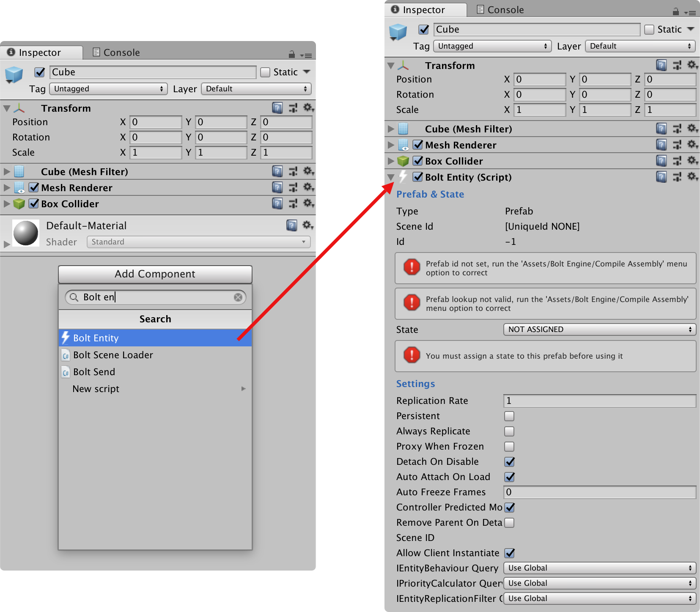Open Bolt Entity (Script) preset icon
This screenshot has height=612, width=700.
point(677,177)
